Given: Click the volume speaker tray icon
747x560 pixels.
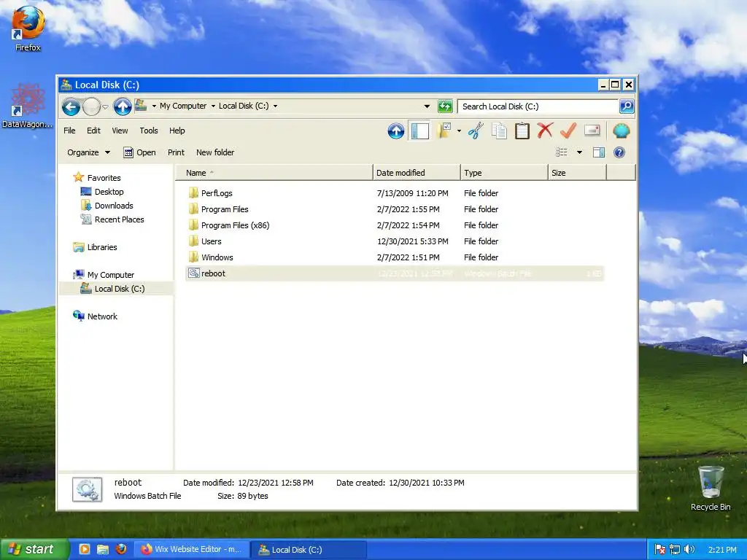Looking at the screenshot, I should pyautogui.click(x=689, y=550).
